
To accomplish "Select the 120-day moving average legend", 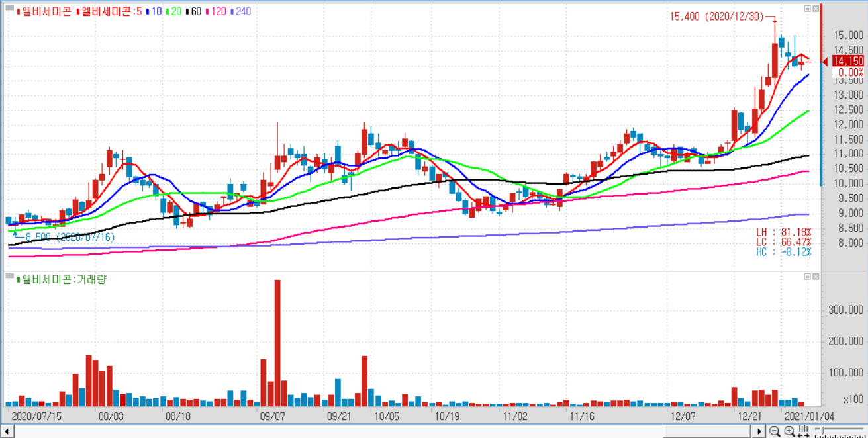I will (215, 11).
